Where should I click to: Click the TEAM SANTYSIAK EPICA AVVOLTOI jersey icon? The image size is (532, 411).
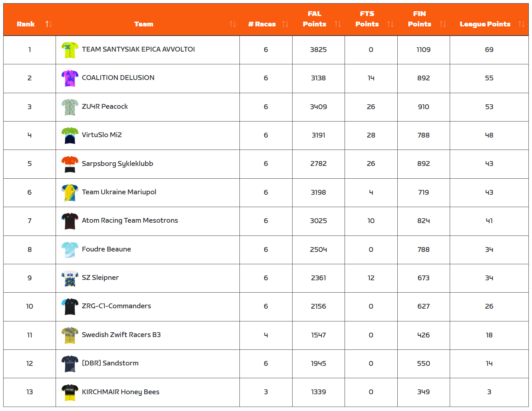pyautogui.click(x=70, y=50)
